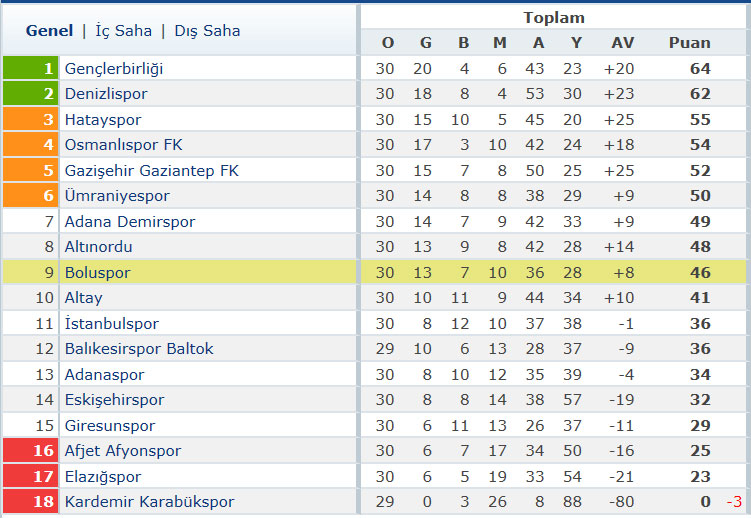The height and width of the screenshot is (518, 751).
Task: Click the orange rank 3 badge
Action: click(x=30, y=119)
